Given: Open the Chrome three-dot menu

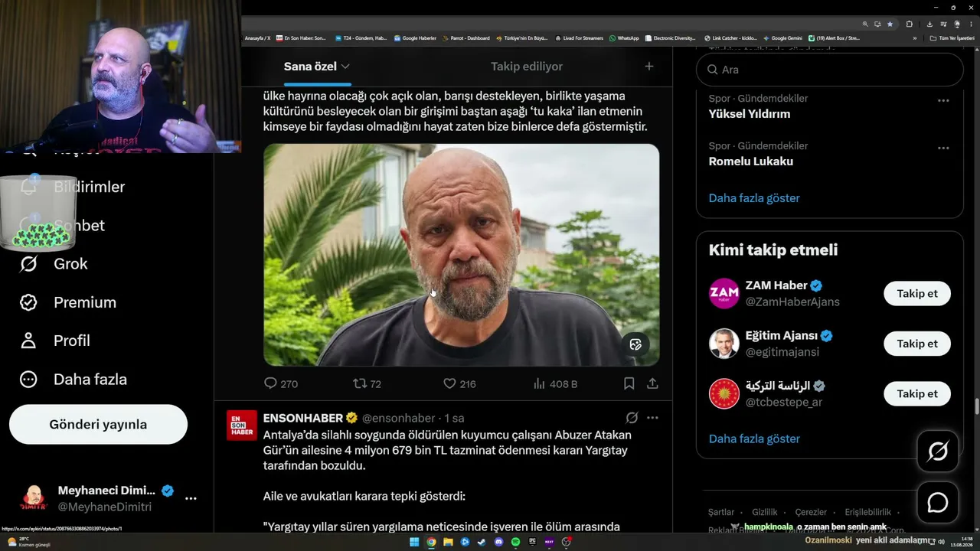Looking at the screenshot, I should [x=970, y=24].
